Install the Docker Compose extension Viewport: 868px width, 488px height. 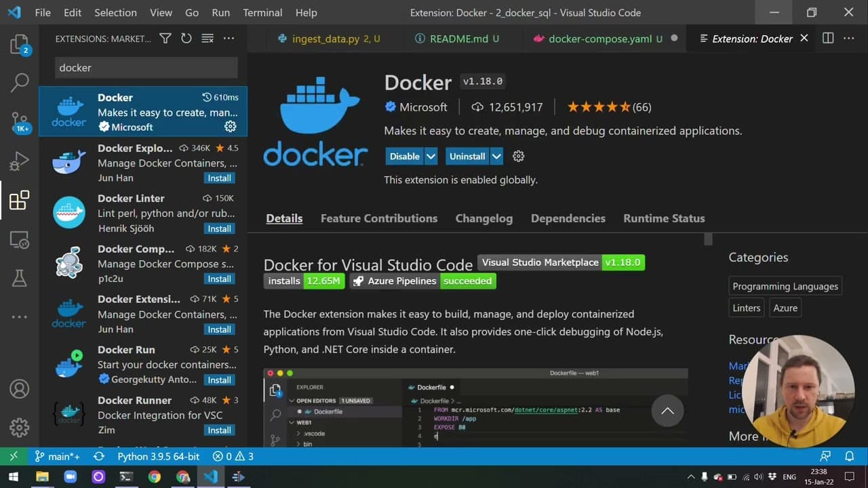tap(220, 279)
